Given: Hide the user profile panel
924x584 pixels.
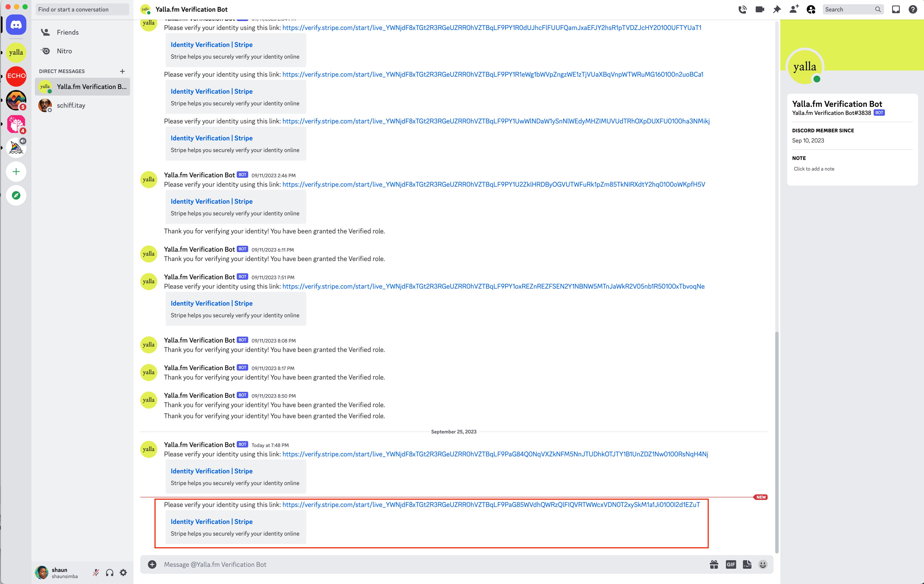Looking at the screenshot, I should (x=811, y=10).
